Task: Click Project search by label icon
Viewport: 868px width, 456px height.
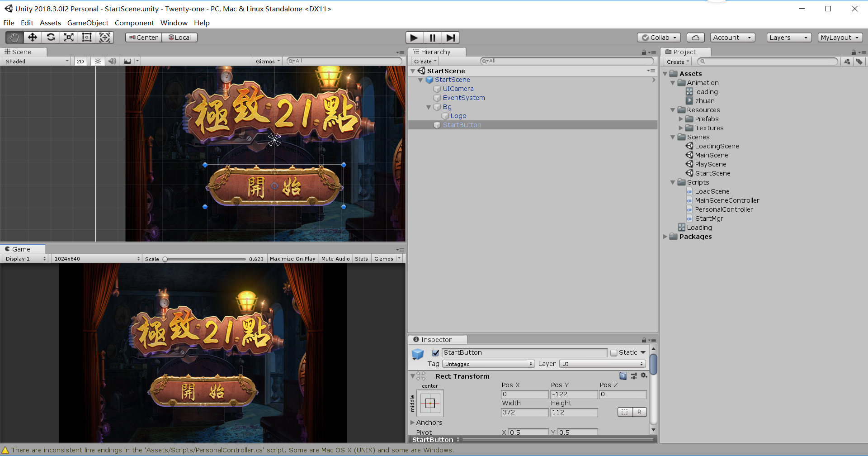Action: [x=859, y=62]
